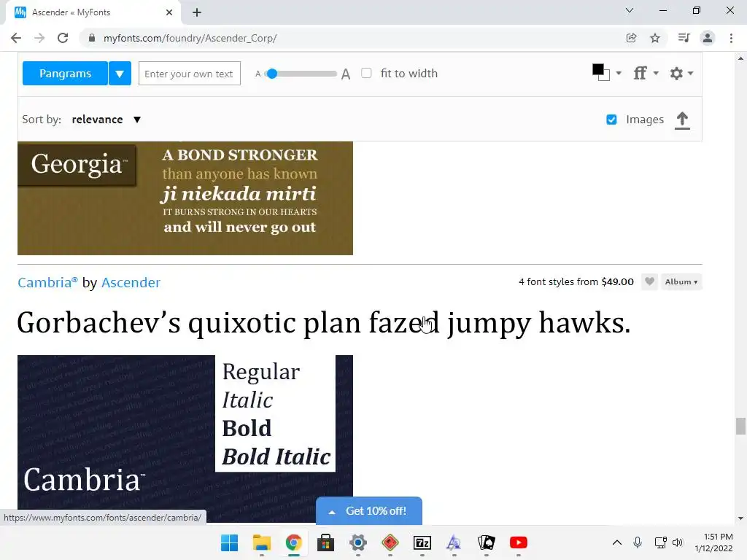Open a new browser tab

pos(197,12)
